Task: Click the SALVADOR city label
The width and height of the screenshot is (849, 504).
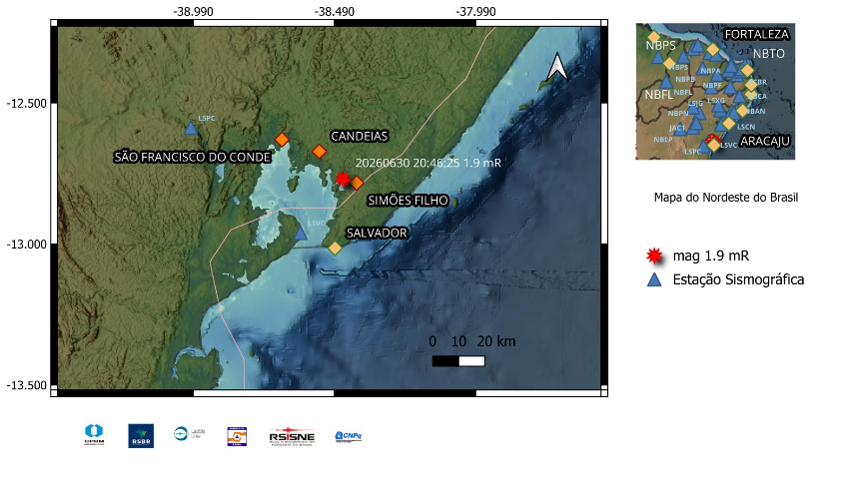Action: pos(377,234)
